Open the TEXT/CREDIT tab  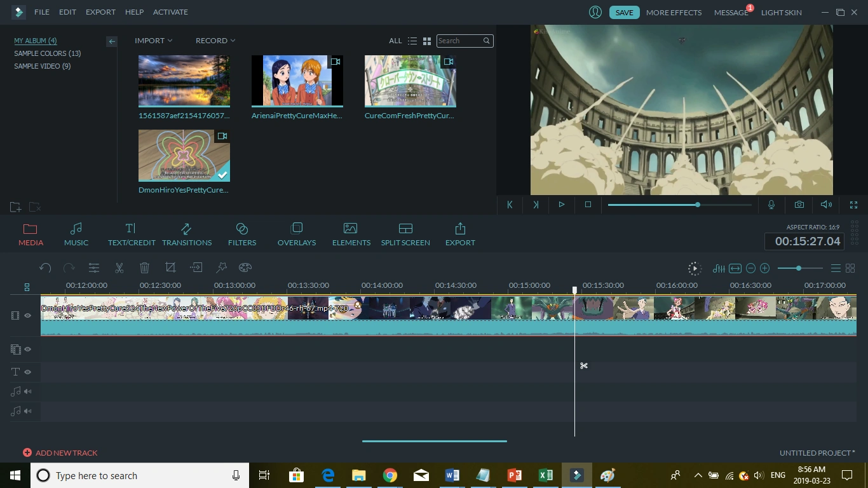click(x=132, y=234)
